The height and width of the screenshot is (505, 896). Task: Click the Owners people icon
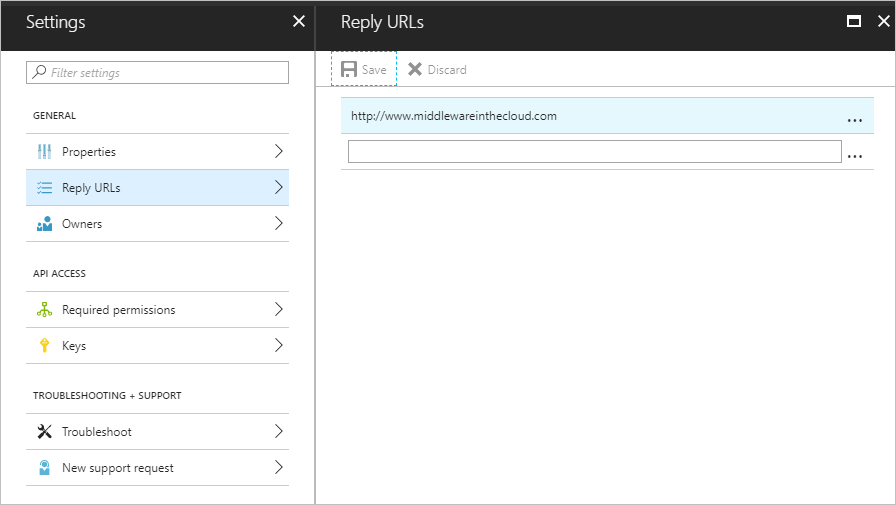[x=44, y=224]
